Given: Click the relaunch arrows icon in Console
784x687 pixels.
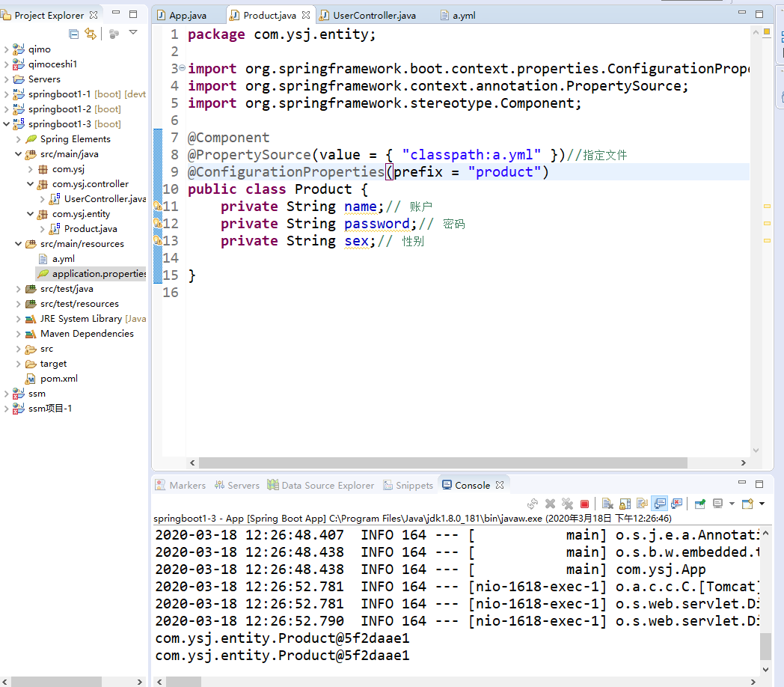Looking at the screenshot, I should click(533, 504).
